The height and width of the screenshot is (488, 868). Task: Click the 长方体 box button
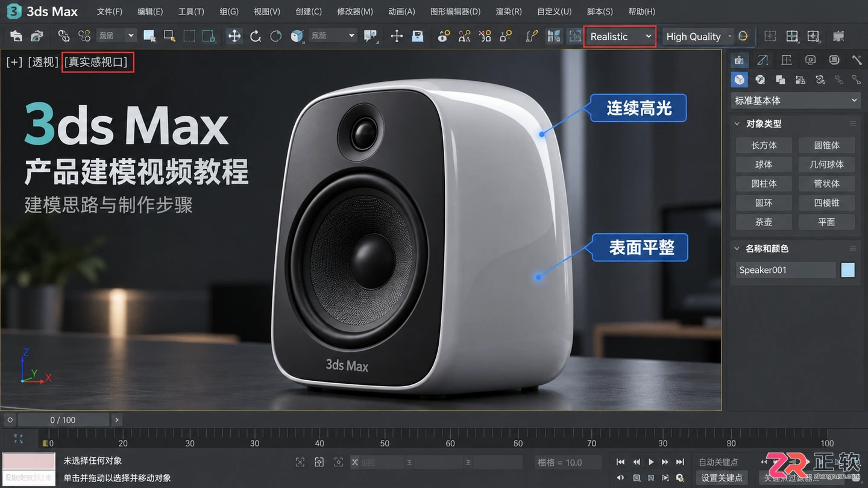click(x=764, y=145)
